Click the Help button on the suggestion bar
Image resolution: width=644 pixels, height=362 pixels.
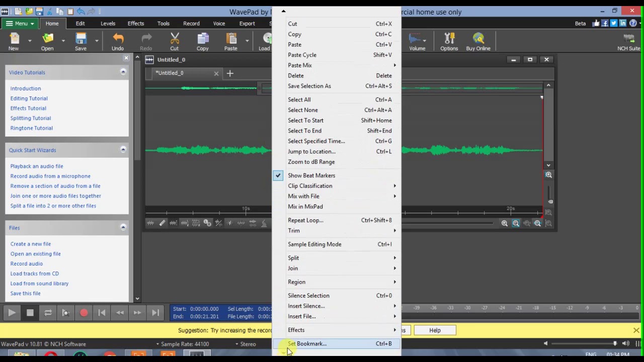[435, 330]
